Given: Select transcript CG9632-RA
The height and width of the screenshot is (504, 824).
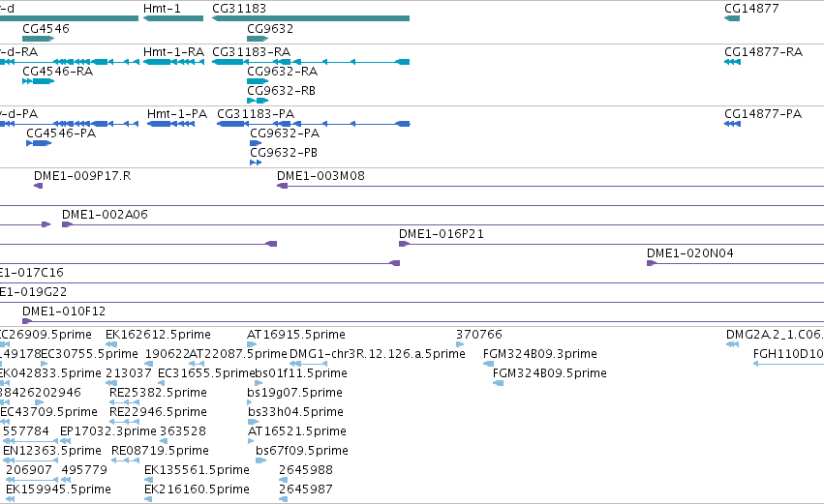Looking at the screenshot, I should click(282, 71).
